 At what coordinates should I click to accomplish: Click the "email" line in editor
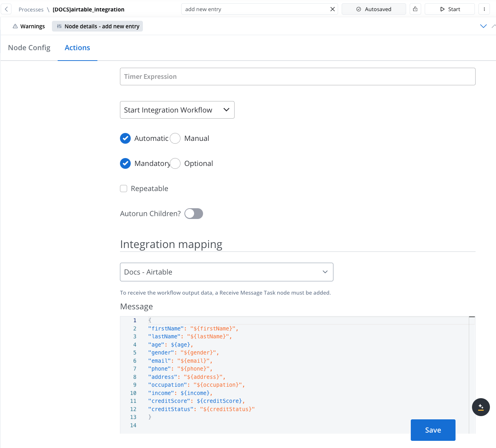pyautogui.click(x=180, y=361)
